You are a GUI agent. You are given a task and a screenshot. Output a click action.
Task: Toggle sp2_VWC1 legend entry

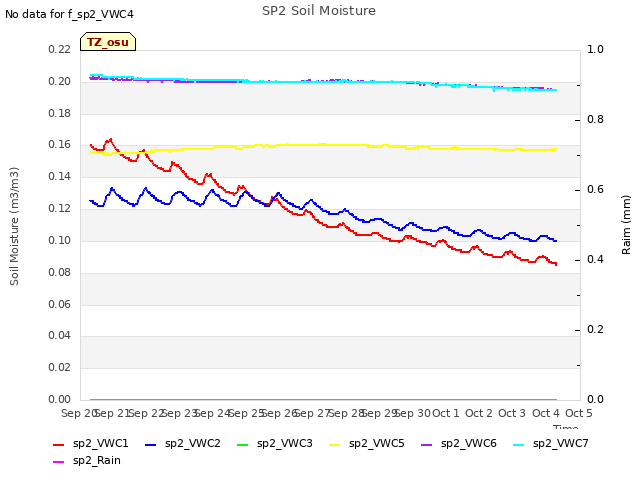click(91, 444)
